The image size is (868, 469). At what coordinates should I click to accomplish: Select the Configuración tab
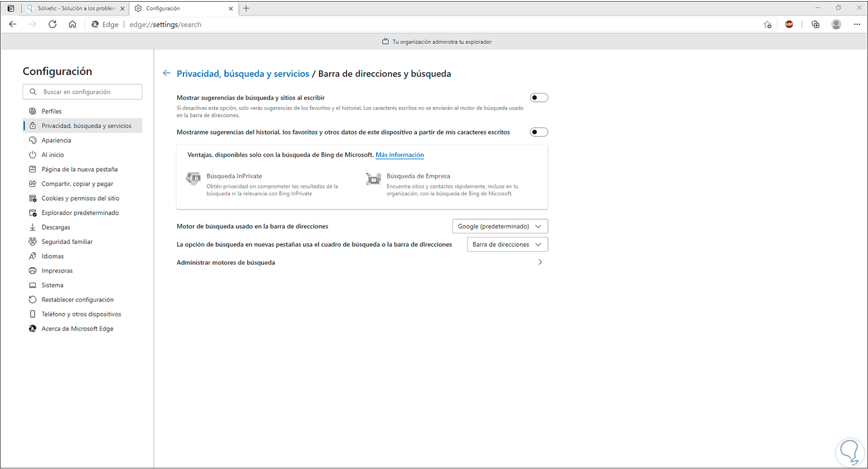(x=183, y=9)
